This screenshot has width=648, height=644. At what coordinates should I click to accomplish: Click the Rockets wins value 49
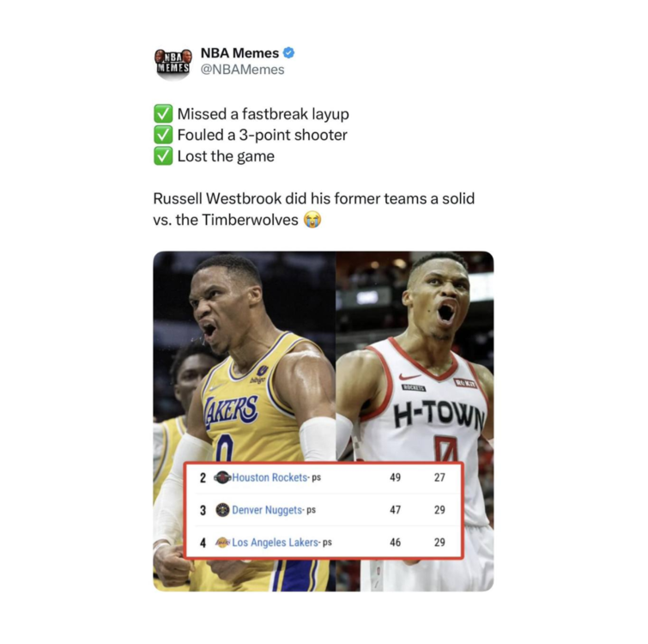tap(395, 477)
